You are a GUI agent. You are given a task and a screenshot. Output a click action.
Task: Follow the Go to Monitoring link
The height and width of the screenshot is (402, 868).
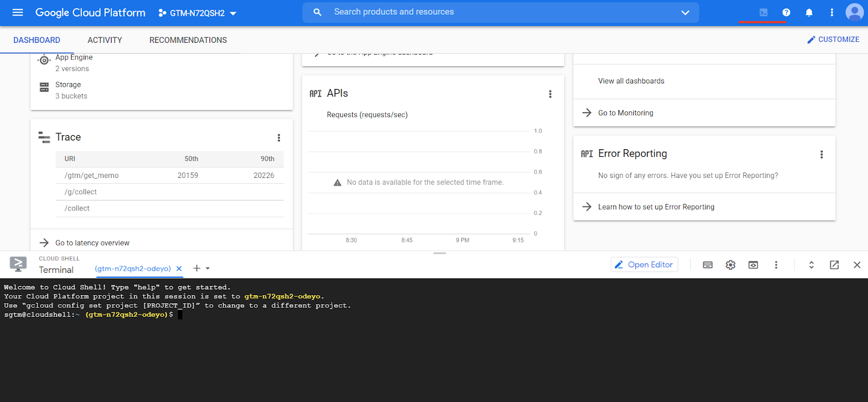[626, 113]
